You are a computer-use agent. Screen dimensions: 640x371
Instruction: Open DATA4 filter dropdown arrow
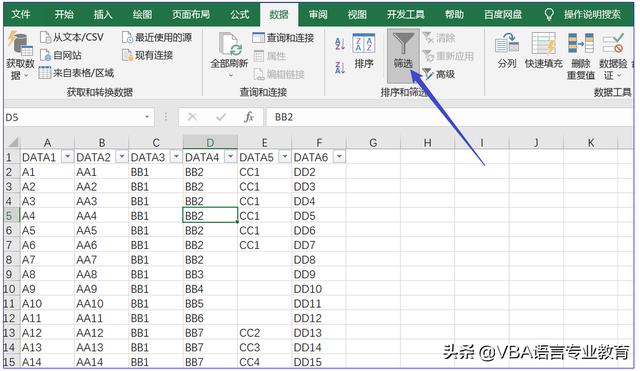coord(231,157)
